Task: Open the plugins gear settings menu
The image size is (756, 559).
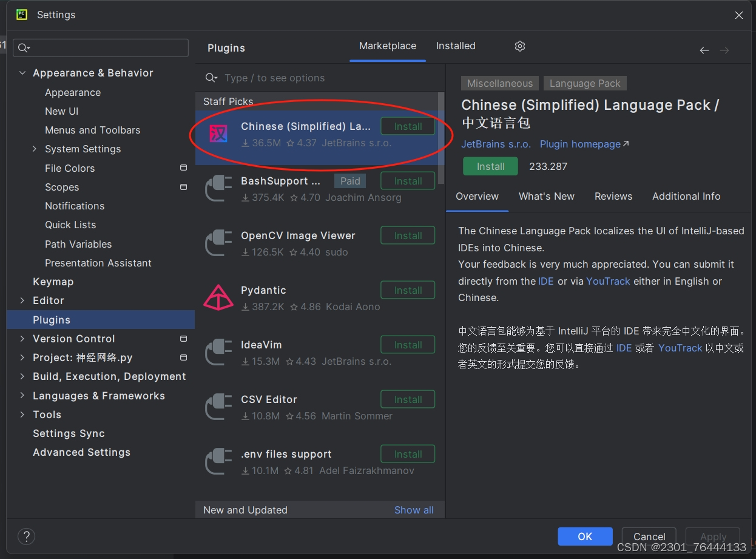Action: pos(520,46)
